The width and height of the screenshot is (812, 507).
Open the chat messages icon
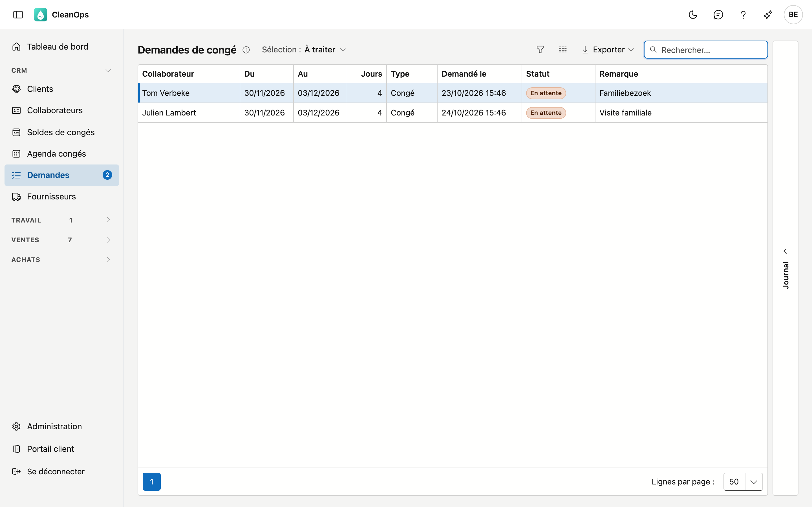click(x=718, y=15)
